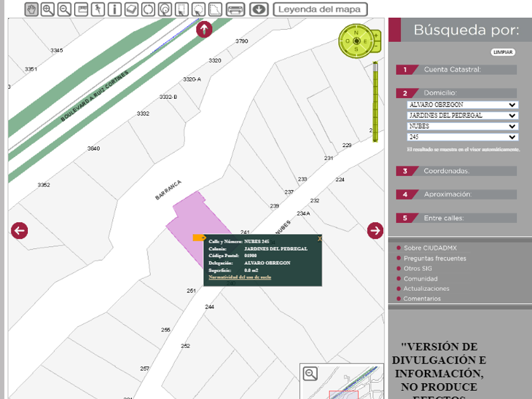Pan map east with right arrow

tap(375, 231)
